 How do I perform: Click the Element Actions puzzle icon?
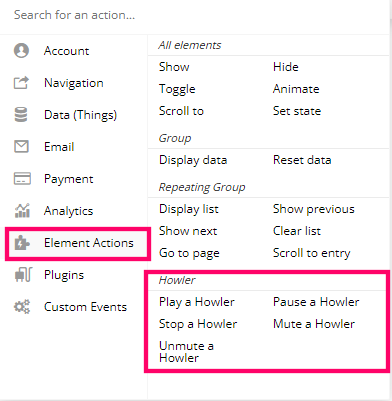[22, 243]
